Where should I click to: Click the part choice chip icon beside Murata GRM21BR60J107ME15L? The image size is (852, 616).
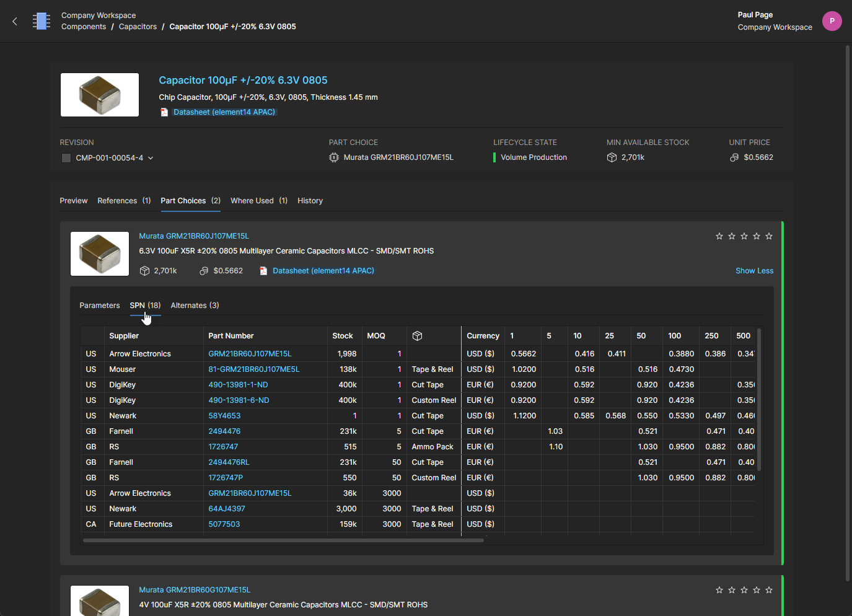click(x=334, y=157)
